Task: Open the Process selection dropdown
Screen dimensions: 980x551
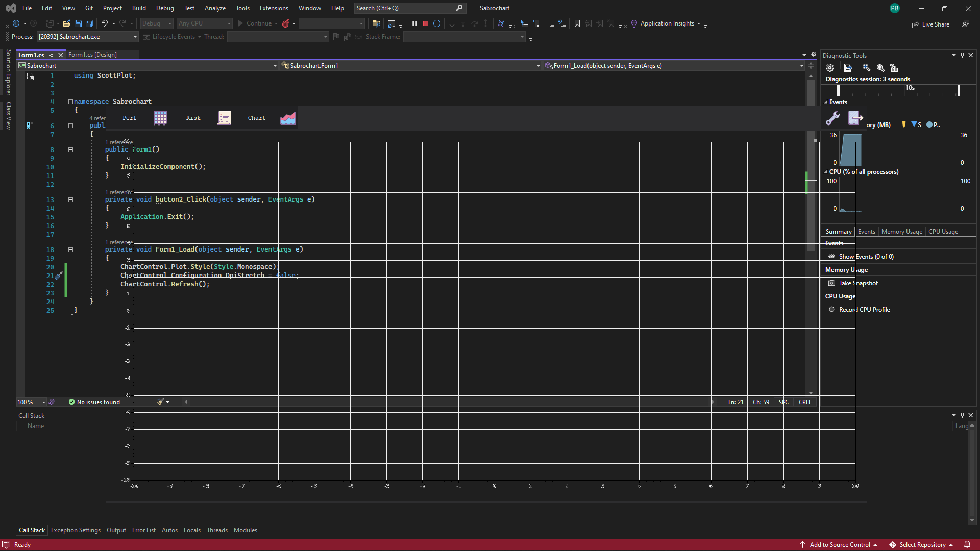Action: [135, 37]
